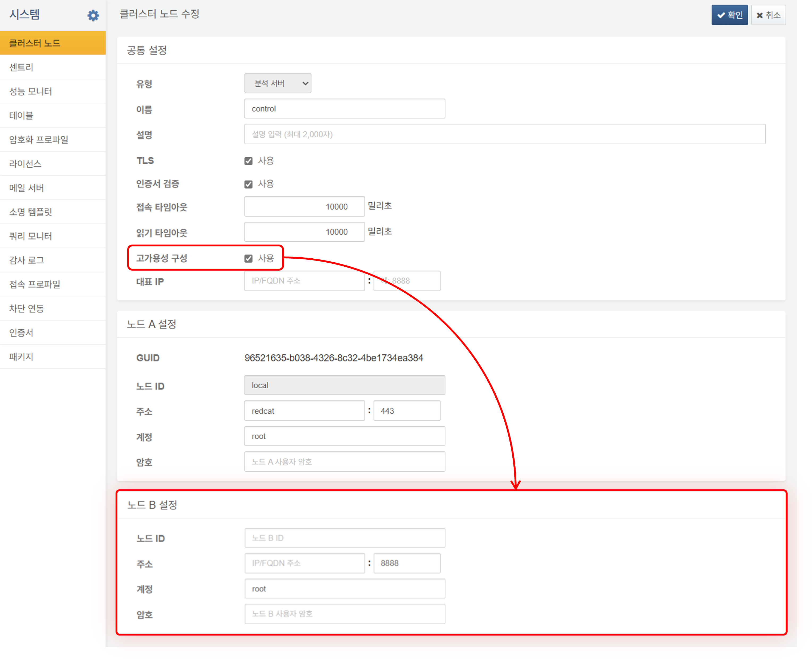Click the Node B password field
The height and width of the screenshot is (660, 812).
[x=344, y=614]
